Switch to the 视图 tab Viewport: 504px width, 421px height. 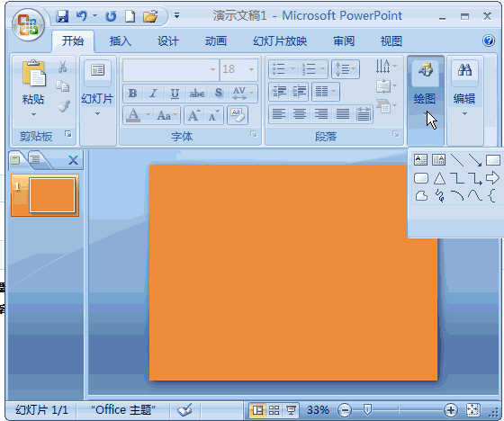391,41
